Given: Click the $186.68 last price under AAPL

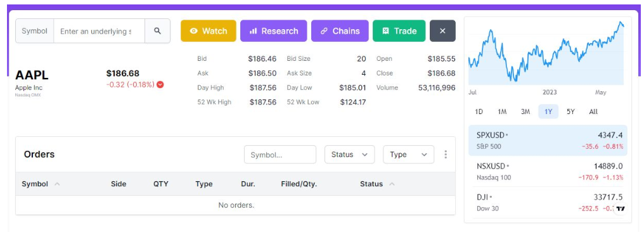Looking at the screenshot, I should (x=123, y=73).
